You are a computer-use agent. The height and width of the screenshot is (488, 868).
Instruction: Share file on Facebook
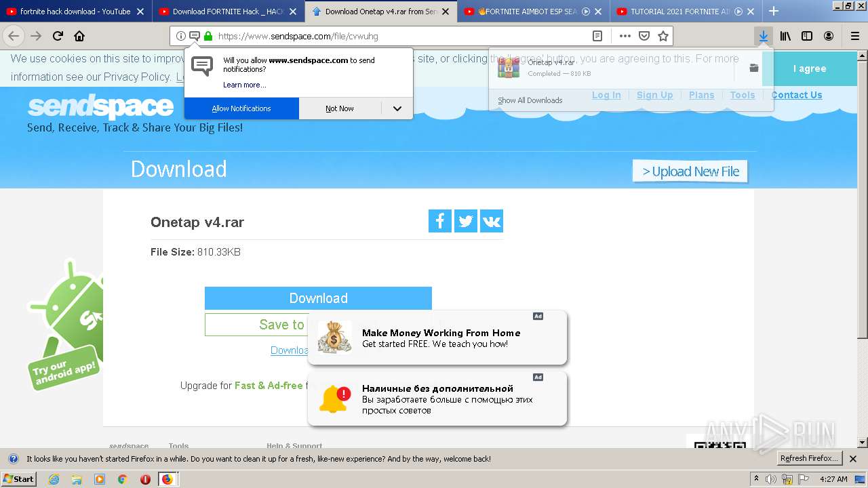440,221
